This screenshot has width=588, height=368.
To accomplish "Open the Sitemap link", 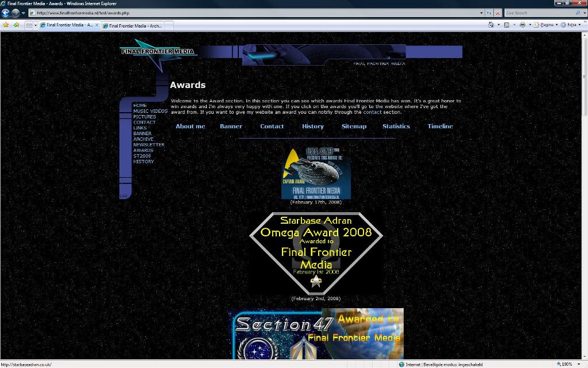I will tap(354, 126).
